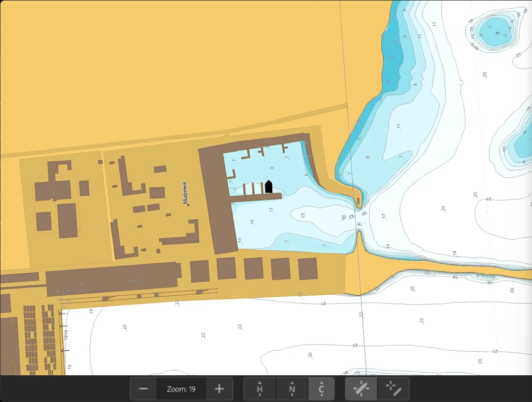Zoom out with the minus button
The height and width of the screenshot is (402, 532).
[143, 389]
